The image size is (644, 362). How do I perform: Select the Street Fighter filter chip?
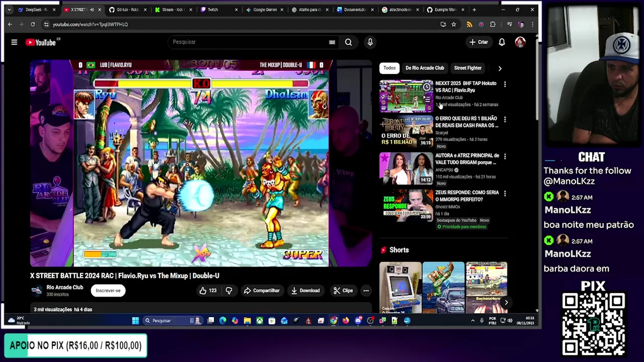point(467,68)
